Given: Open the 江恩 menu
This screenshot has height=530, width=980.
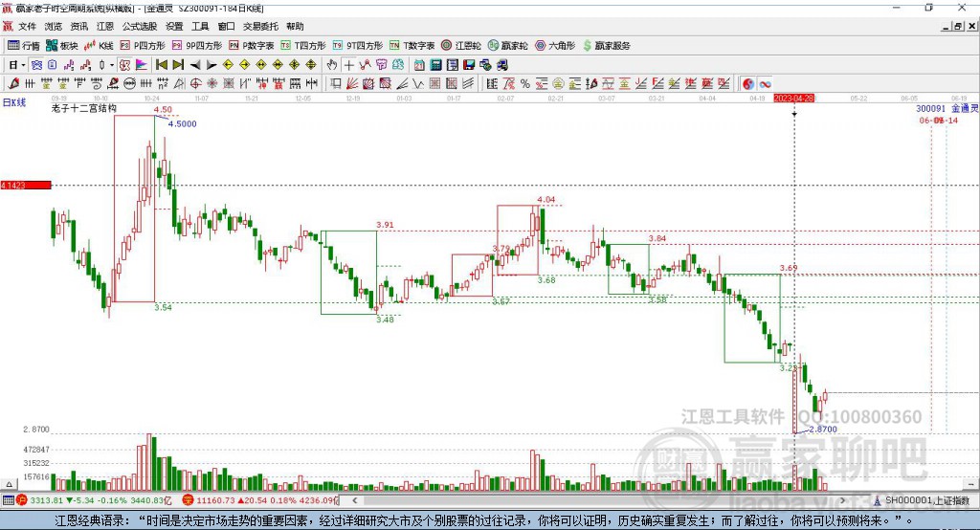Looking at the screenshot, I should (105, 26).
